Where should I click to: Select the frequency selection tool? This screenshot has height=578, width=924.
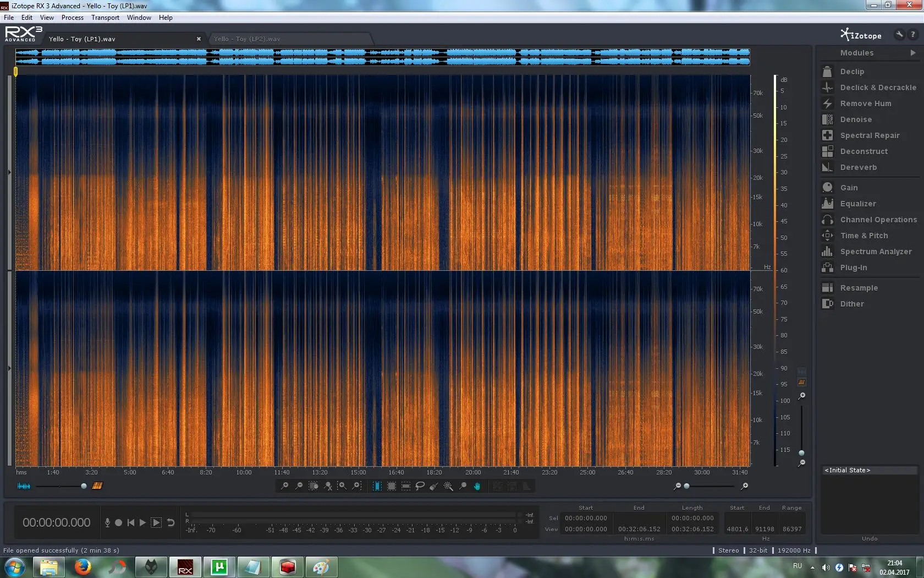406,486
